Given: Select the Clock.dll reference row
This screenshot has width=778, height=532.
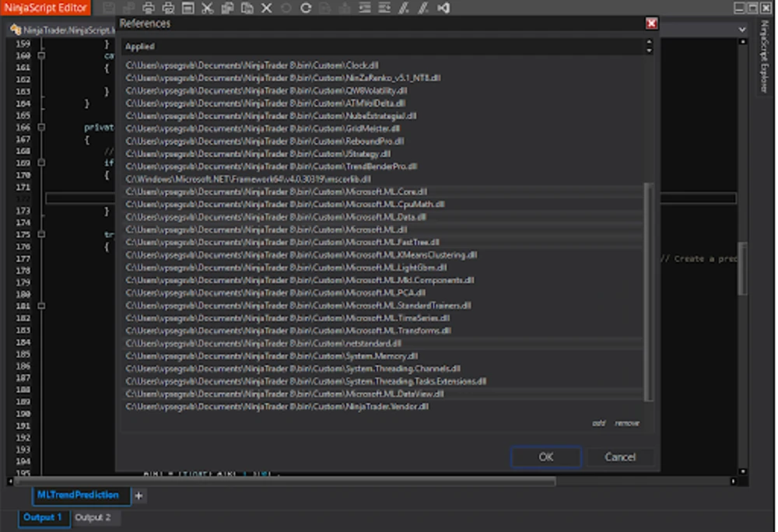Looking at the screenshot, I should 382,65.
